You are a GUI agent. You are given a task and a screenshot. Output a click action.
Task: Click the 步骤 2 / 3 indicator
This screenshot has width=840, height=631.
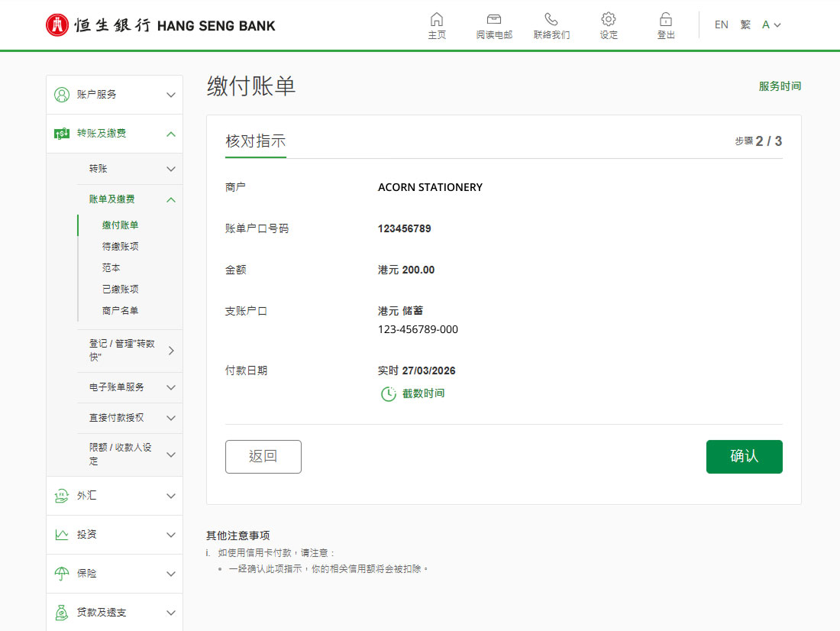[x=758, y=141]
